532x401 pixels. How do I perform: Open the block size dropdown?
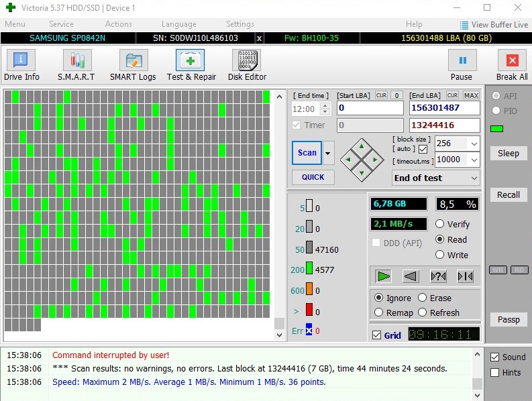474,144
